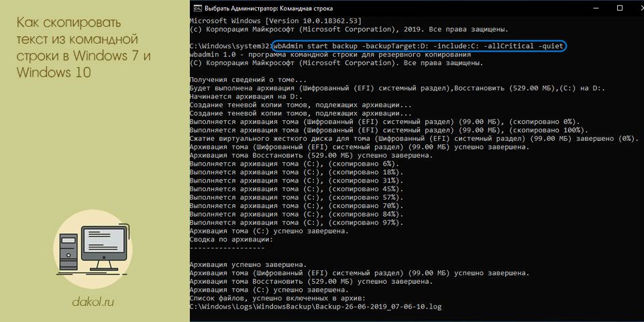Click the (C:) line "скопировано 6%"

[x=294, y=164]
